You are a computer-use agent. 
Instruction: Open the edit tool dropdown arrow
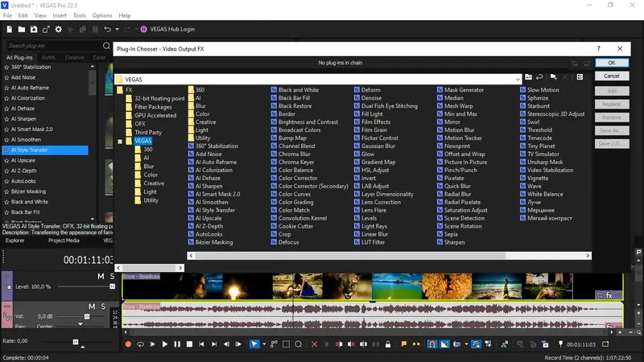264,344
